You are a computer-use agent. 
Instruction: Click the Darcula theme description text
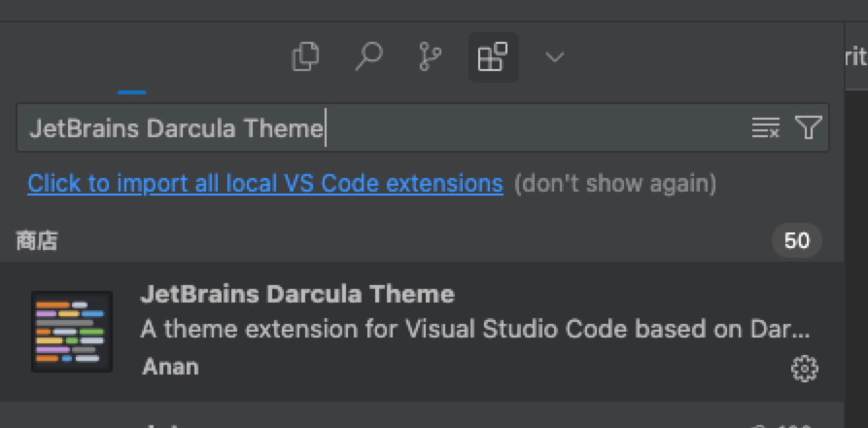coord(474,329)
